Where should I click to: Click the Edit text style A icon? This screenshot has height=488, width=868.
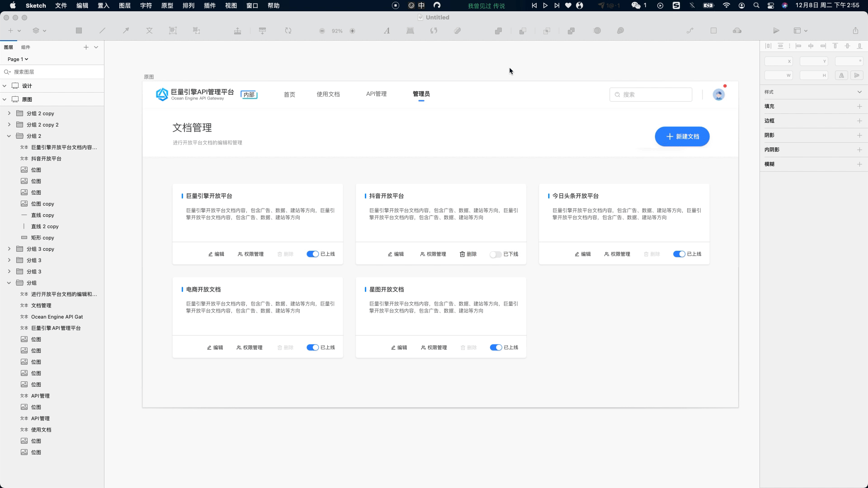click(x=387, y=31)
